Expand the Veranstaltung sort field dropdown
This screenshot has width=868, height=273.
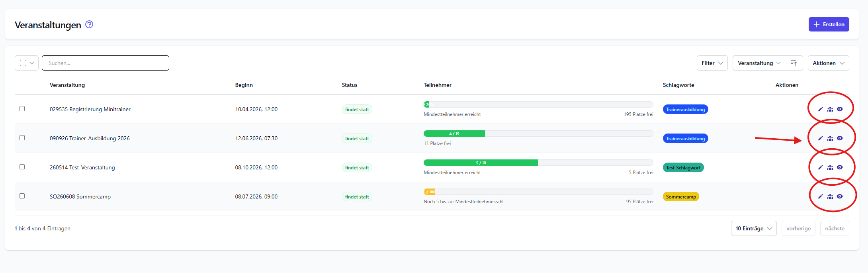click(759, 63)
